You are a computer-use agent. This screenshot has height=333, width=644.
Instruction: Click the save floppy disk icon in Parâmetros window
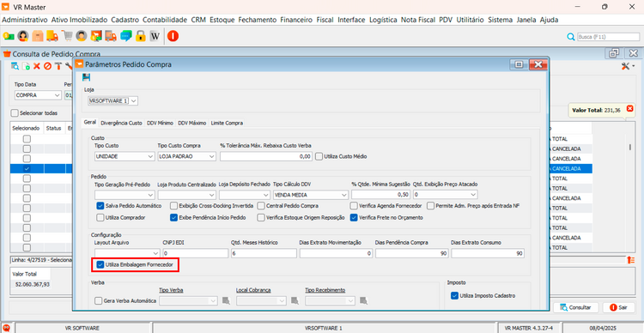(x=86, y=76)
